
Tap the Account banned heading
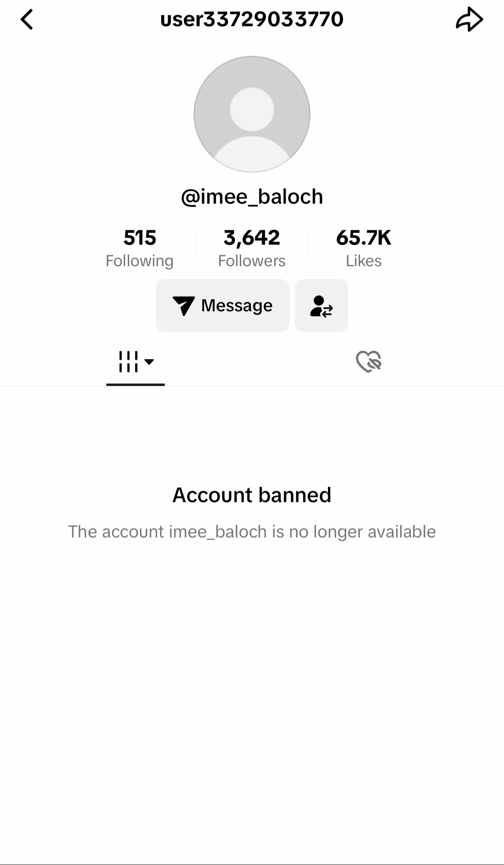click(252, 495)
